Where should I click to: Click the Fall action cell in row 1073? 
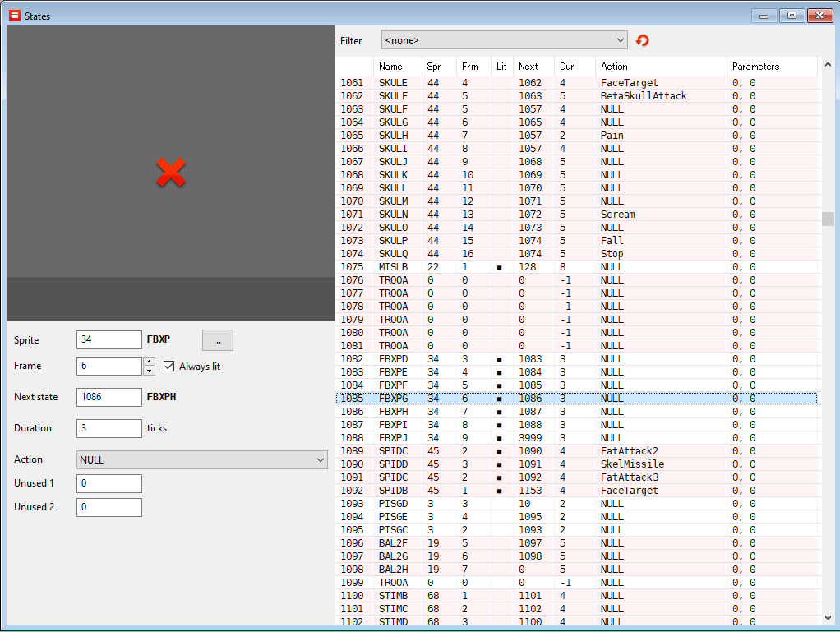point(612,241)
